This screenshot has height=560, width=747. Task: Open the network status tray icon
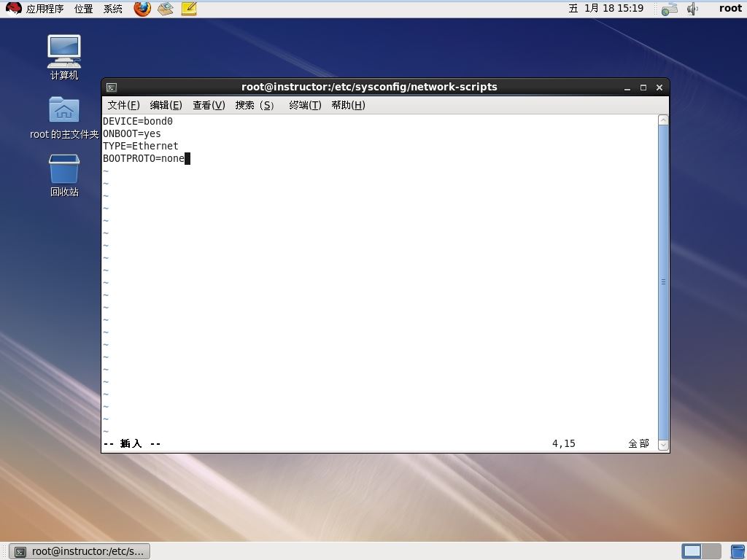pyautogui.click(x=670, y=9)
